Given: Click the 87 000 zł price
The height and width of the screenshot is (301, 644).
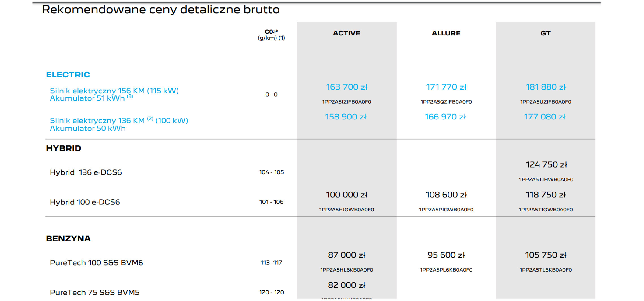Looking at the screenshot, I should [x=347, y=255].
